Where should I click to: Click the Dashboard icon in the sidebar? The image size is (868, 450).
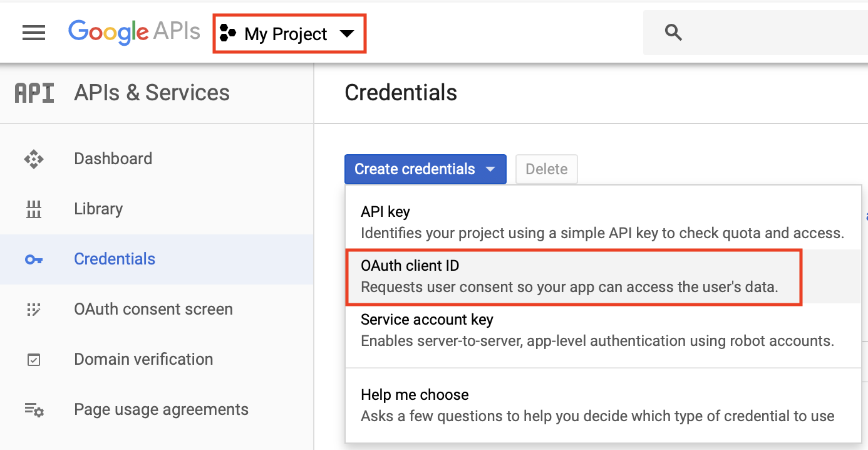34,159
